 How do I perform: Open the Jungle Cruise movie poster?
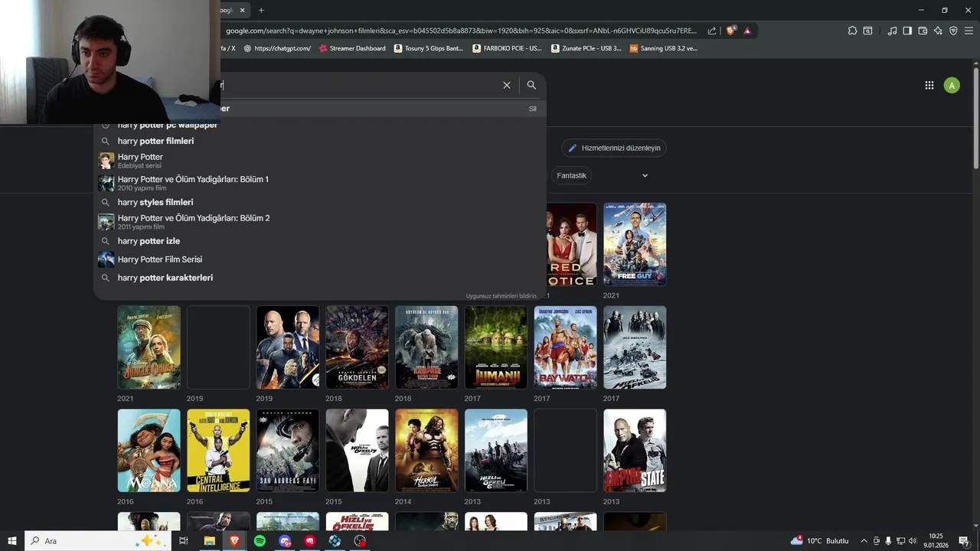(149, 347)
